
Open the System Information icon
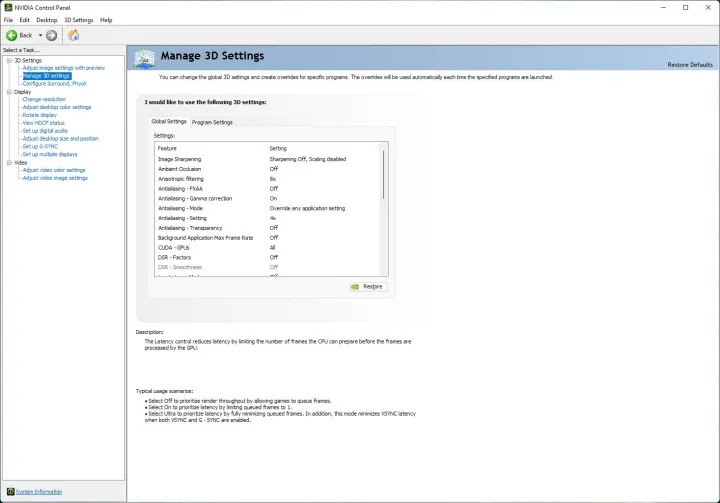(11, 492)
